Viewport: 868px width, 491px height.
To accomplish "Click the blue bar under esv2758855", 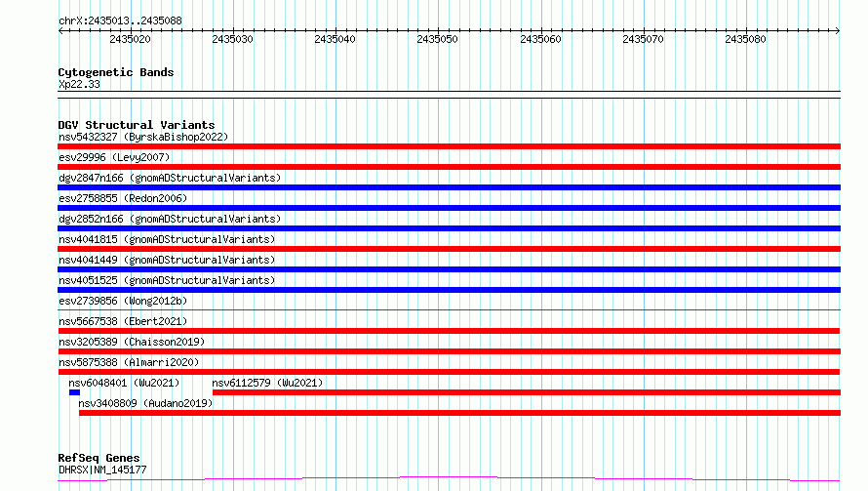I will pos(449,208).
